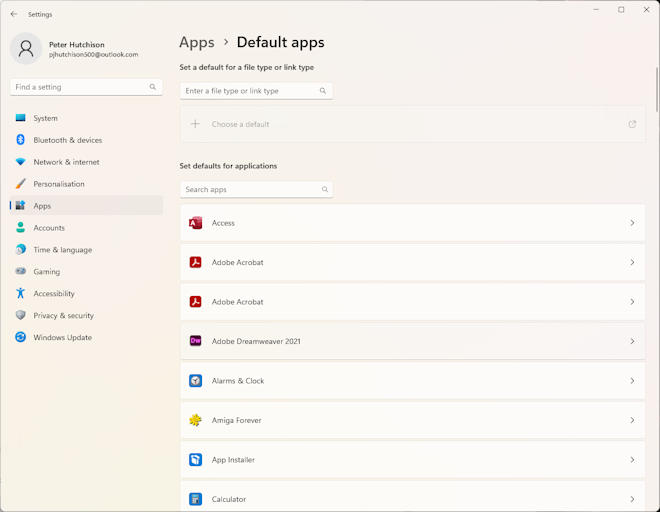This screenshot has width=660, height=512.
Task: Click the Amiga Forever icon
Action: pyautogui.click(x=196, y=420)
